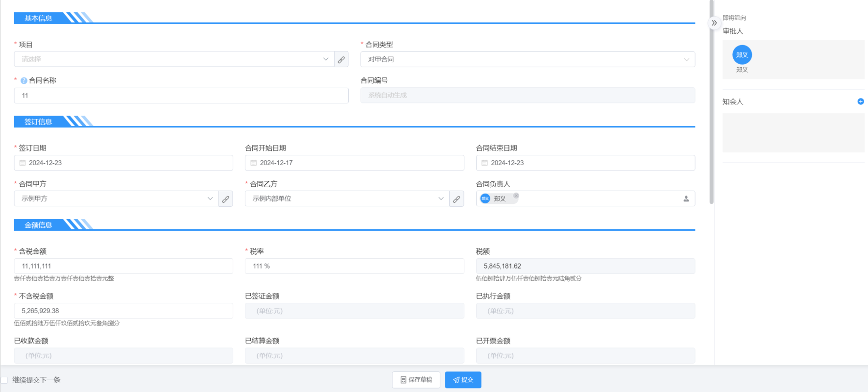Click the 保存草稿 button

[416, 380]
